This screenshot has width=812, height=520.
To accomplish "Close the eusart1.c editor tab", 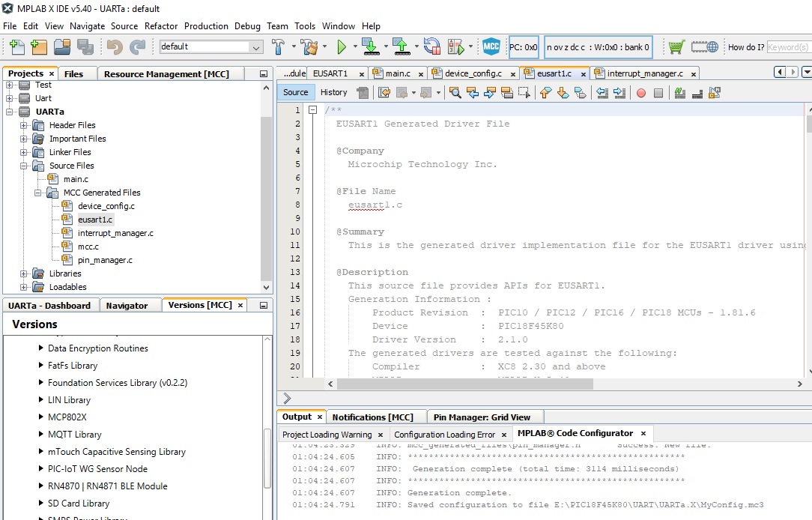I will pyautogui.click(x=583, y=74).
